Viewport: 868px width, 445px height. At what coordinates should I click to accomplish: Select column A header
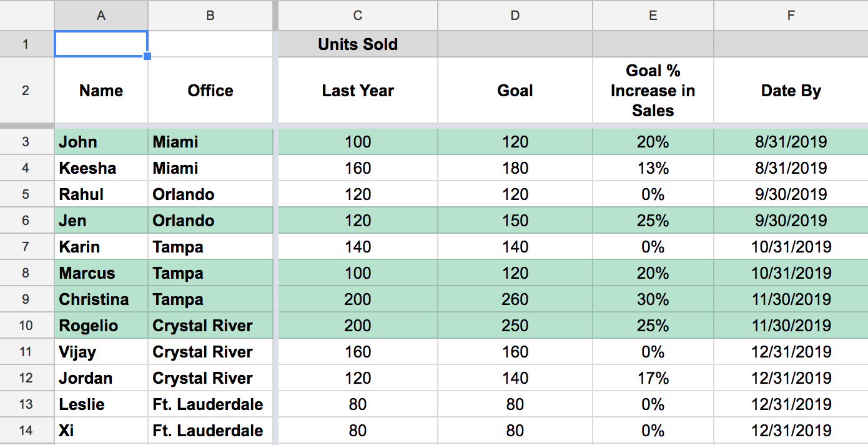[101, 16]
